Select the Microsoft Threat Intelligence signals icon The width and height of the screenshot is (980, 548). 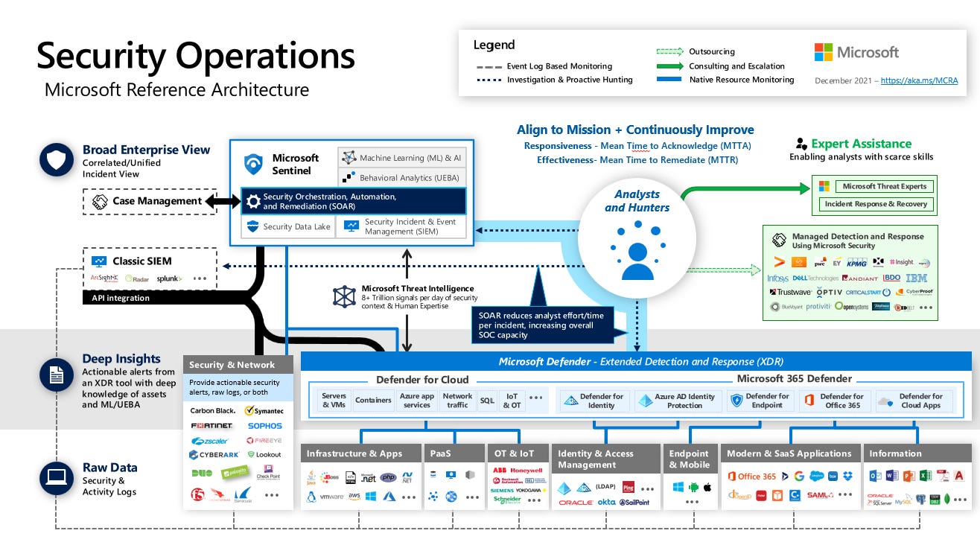point(343,296)
